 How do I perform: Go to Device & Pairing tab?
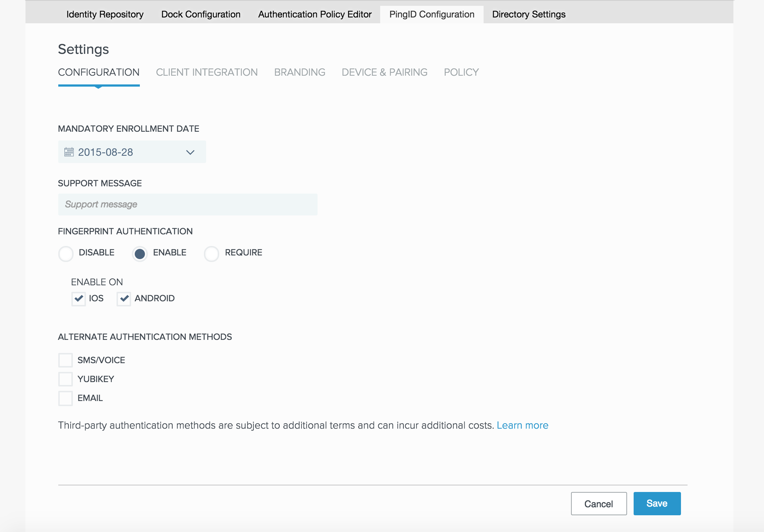point(384,72)
